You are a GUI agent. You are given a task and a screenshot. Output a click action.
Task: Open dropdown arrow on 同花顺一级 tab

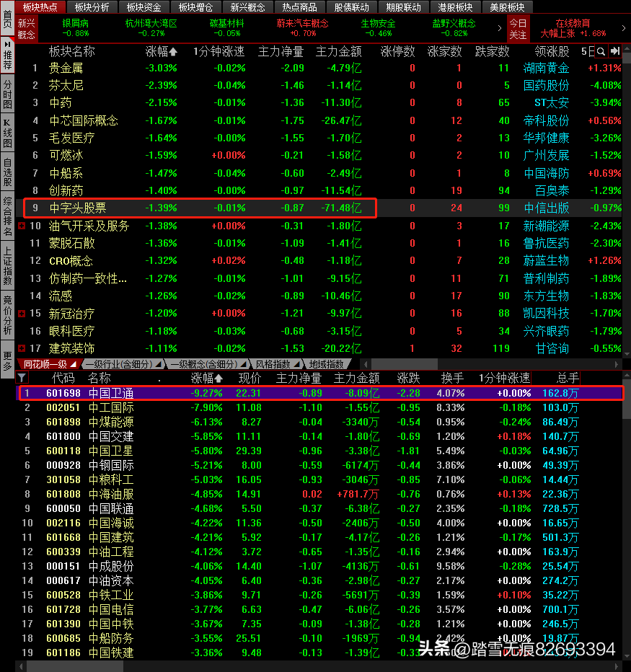tap(73, 364)
